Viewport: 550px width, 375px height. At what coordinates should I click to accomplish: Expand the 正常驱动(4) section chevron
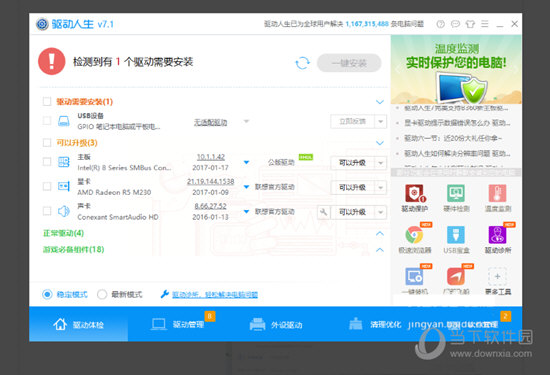[x=380, y=234]
